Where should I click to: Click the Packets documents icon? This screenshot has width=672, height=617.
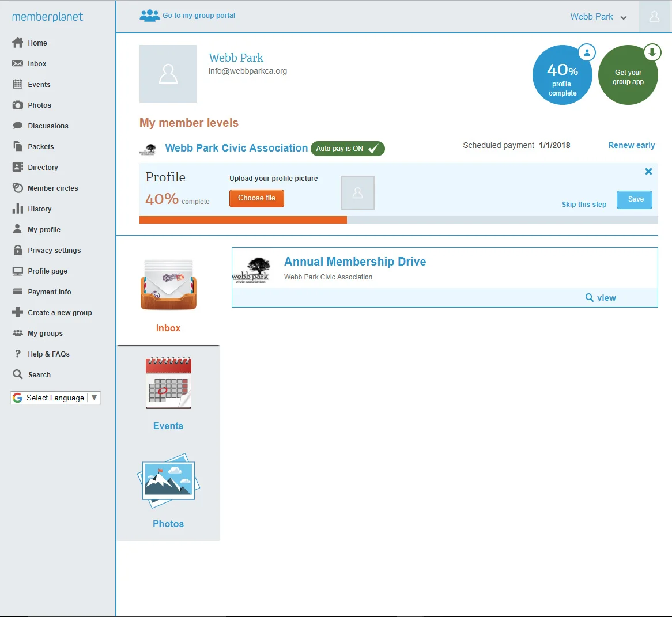click(x=17, y=146)
